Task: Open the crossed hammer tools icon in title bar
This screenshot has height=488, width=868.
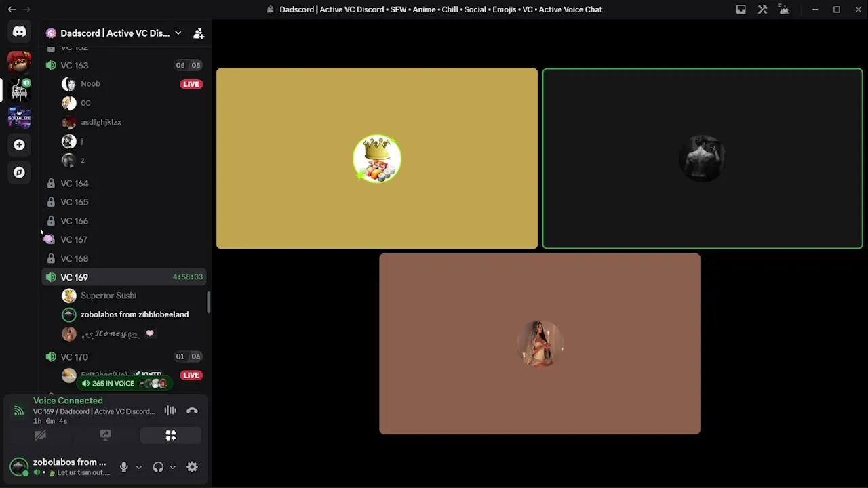Action: point(763,9)
